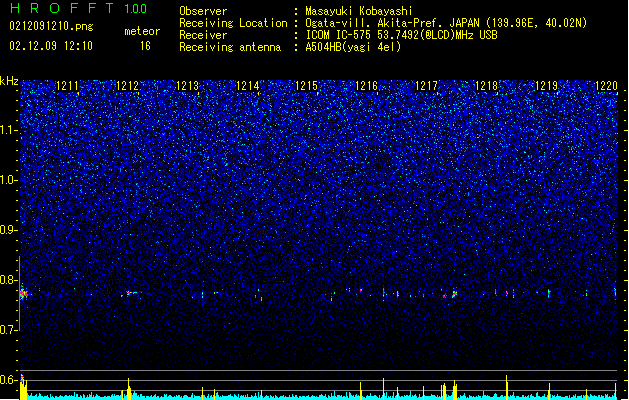Click the 1216 time marker
Viewport: 629px width, 400px height.
point(367,86)
